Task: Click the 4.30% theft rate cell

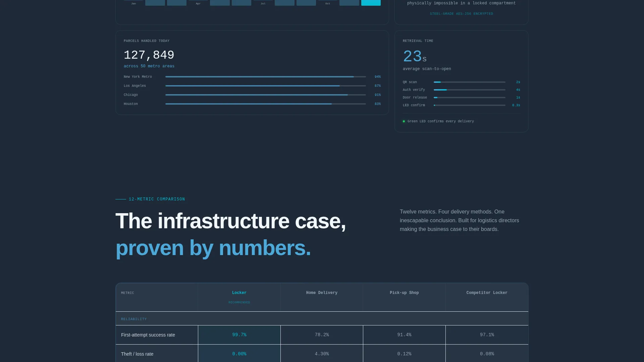Action: (322, 353)
